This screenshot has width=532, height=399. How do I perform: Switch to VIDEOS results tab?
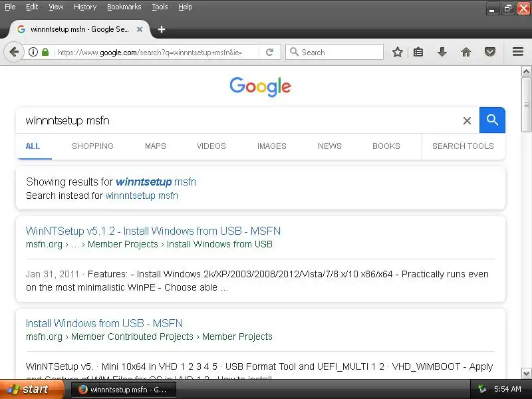click(x=211, y=146)
